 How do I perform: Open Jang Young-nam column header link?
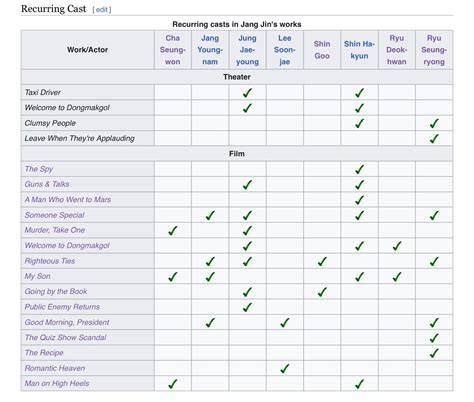210,50
